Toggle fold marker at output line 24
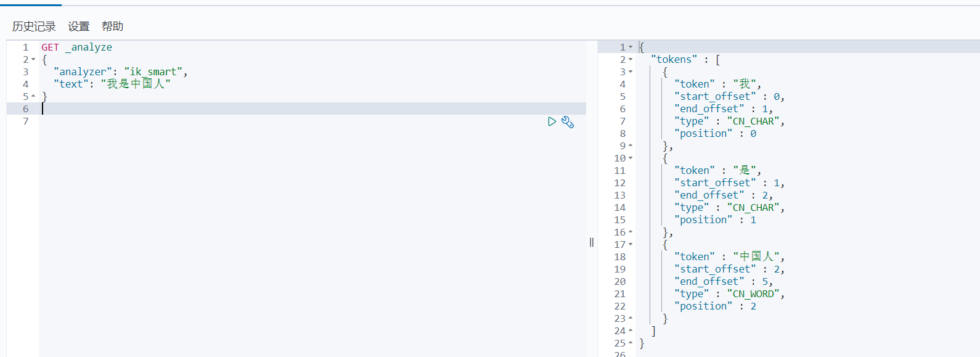Image resolution: width=980 pixels, height=357 pixels. [631, 330]
